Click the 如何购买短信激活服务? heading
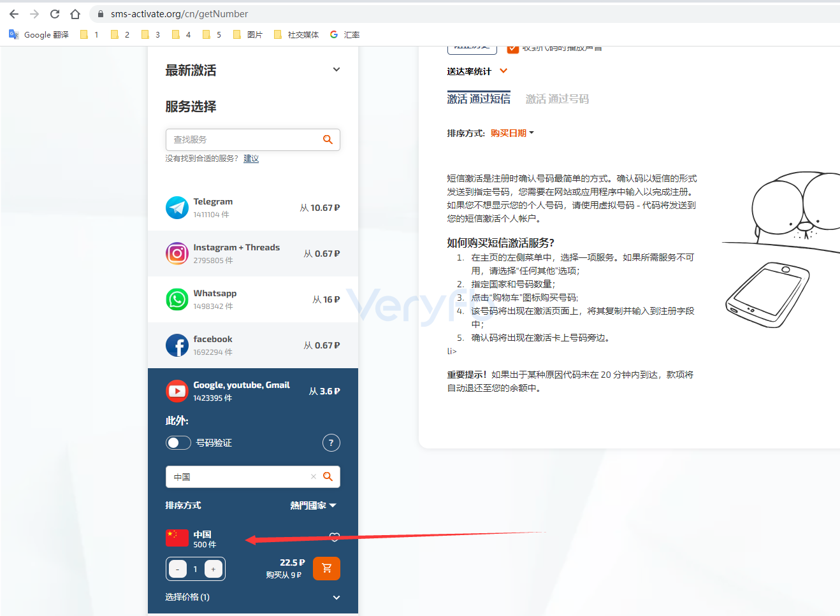 (501, 243)
